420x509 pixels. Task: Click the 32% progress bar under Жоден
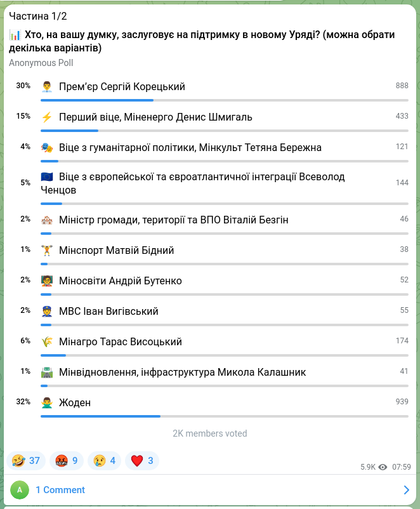pos(225,416)
